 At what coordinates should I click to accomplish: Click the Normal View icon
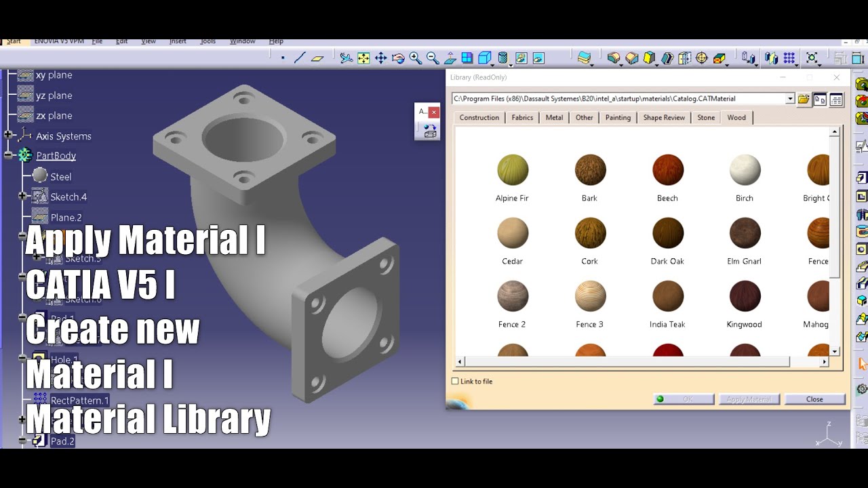coord(450,58)
